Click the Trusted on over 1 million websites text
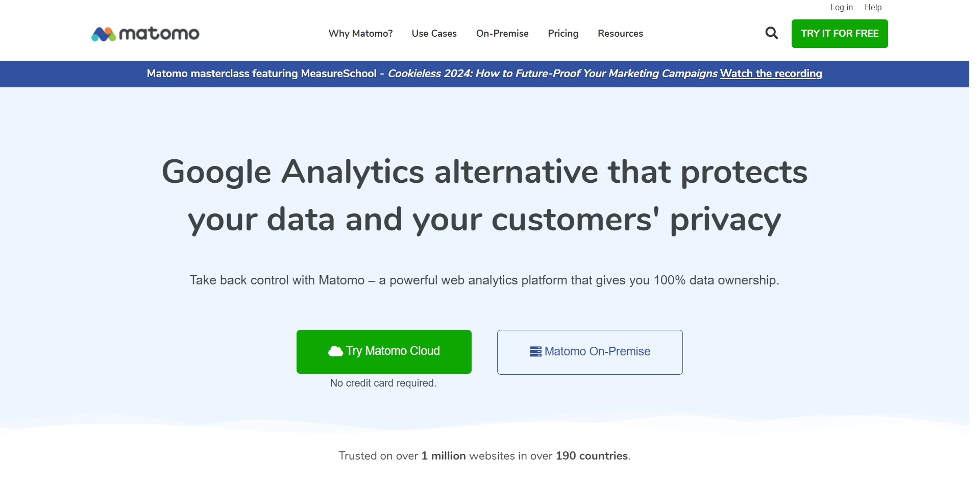The width and height of the screenshot is (980, 481). 484,455
